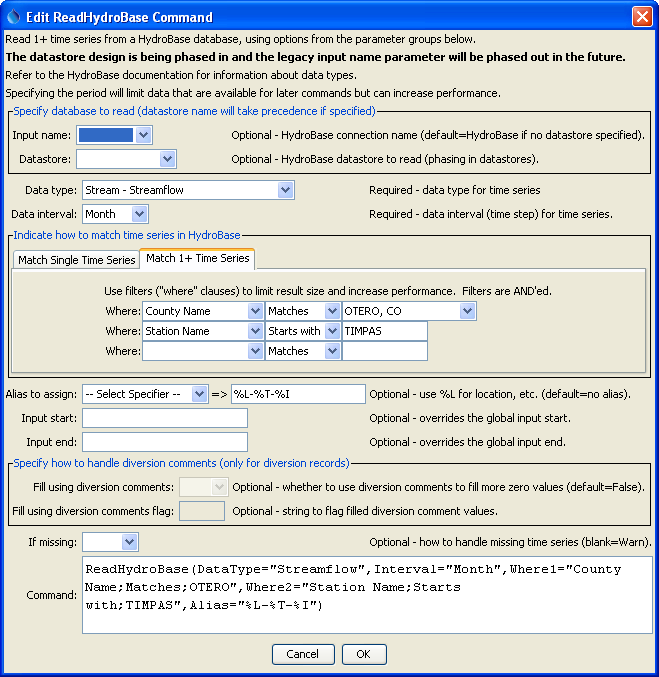Open the Data type Stream - Streamflow dropdown
The height and width of the screenshot is (677, 659).
[285, 190]
